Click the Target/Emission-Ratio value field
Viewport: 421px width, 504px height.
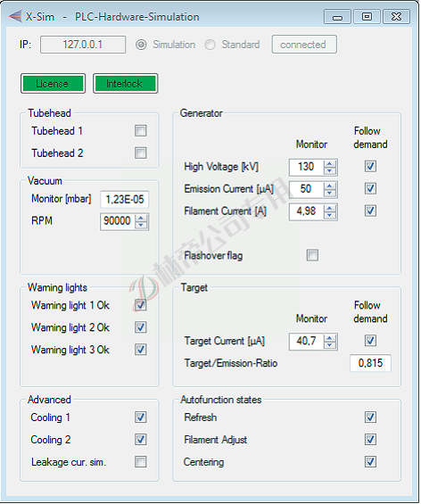[x=370, y=363]
